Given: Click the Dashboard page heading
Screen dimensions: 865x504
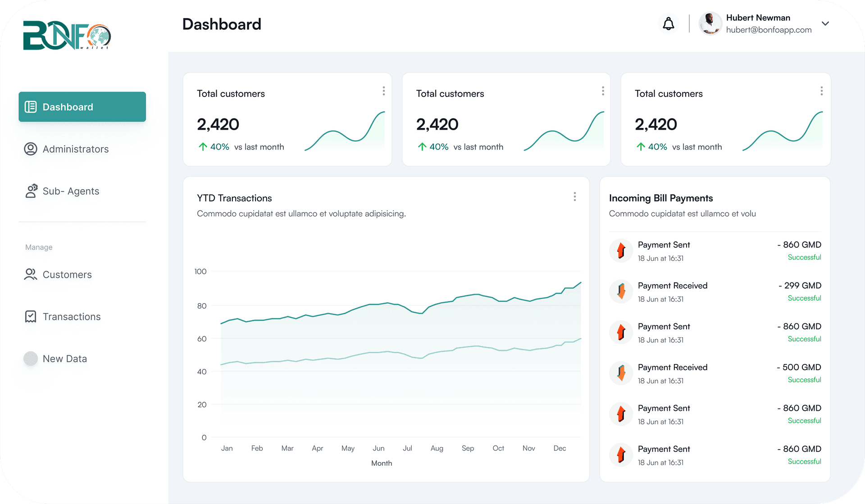Looking at the screenshot, I should tap(222, 24).
